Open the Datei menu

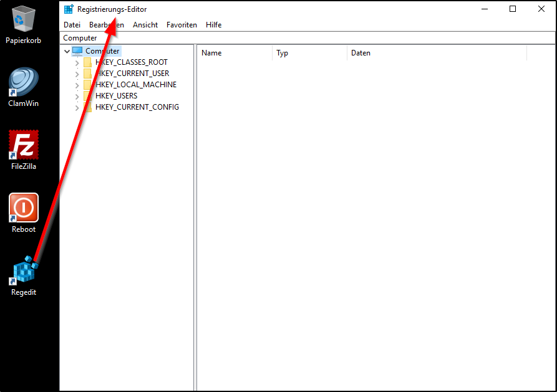tap(72, 25)
